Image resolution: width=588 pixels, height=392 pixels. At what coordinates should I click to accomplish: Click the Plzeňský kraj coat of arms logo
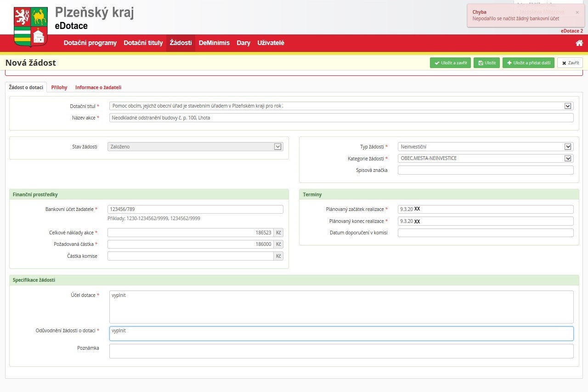point(30,26)
